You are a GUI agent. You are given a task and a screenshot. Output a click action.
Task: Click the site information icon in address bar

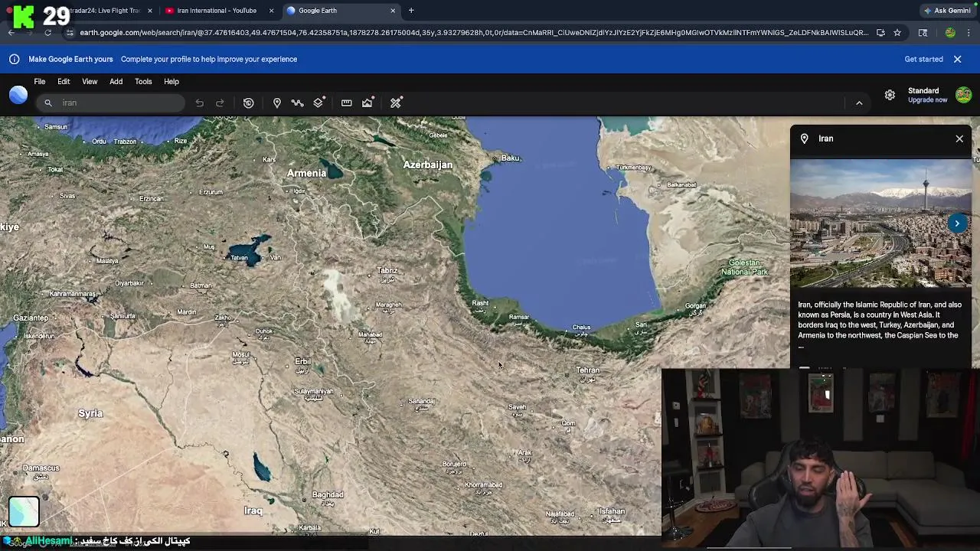pyautogui.click(x=70, y=33)
